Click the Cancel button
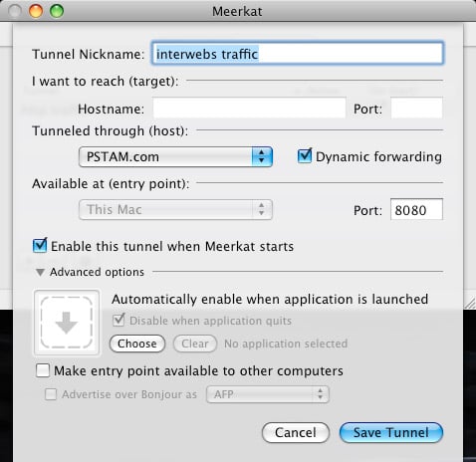 coord(296,432)
